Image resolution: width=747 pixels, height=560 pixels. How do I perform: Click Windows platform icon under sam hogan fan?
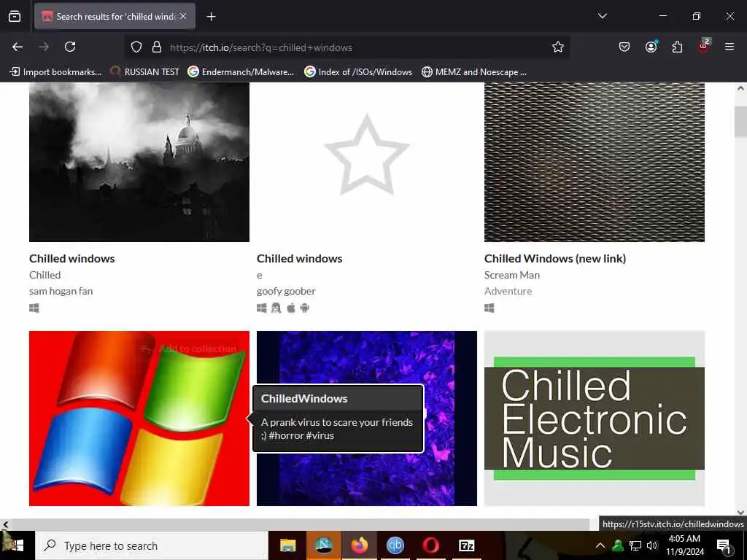click(x=34, y=308)
